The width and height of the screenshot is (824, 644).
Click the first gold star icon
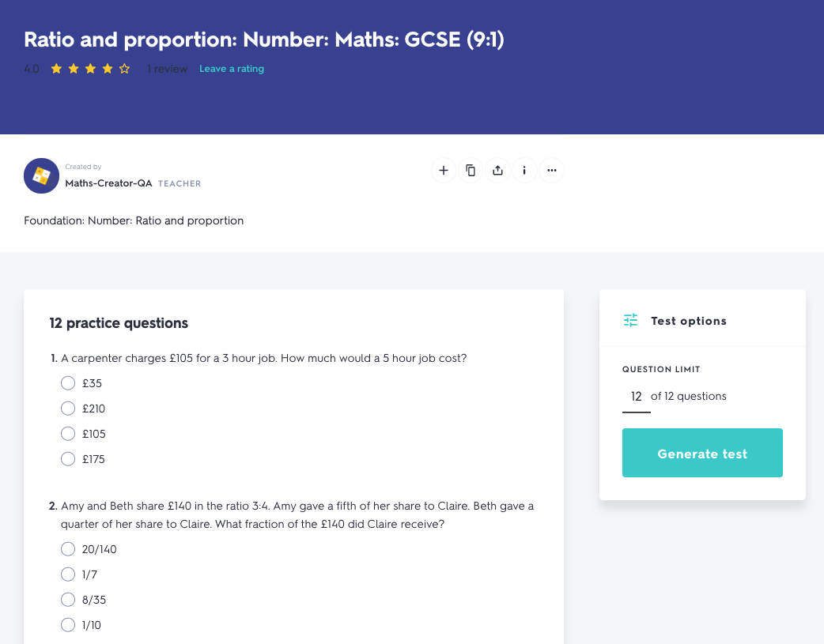[x=55, y=69]
